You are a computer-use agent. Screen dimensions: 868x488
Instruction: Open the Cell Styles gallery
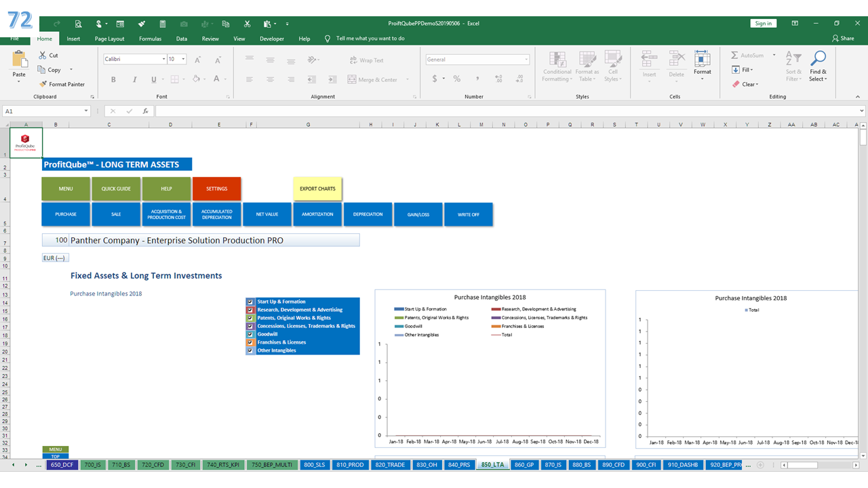(x=613, y=66)
